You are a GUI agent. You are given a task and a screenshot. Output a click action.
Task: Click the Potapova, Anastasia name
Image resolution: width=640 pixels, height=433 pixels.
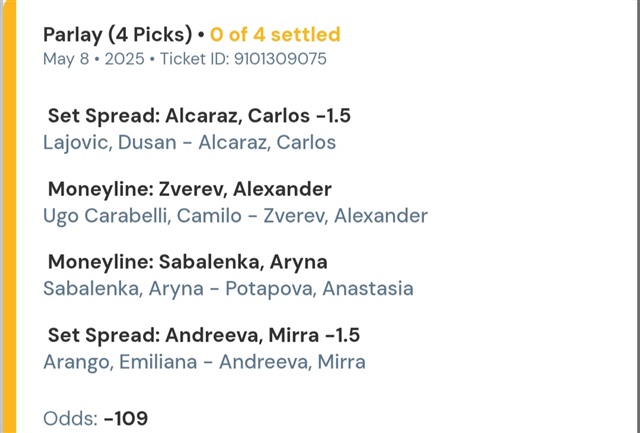coord(319,289)
